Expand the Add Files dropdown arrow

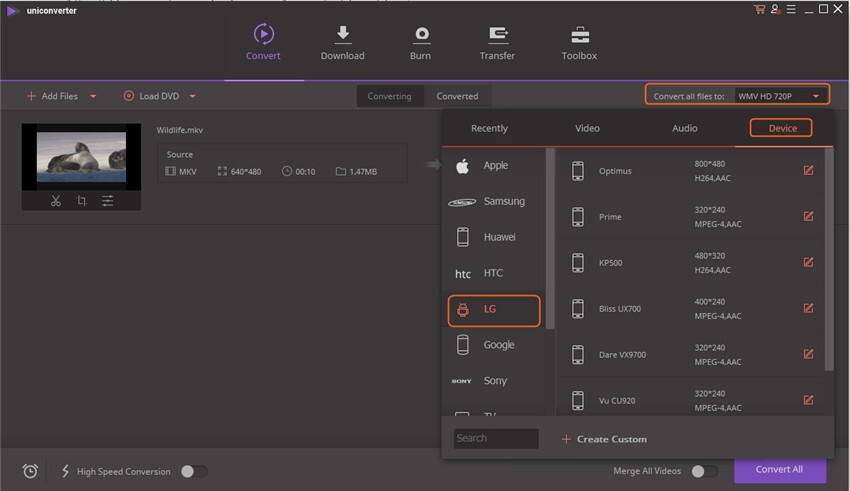[x=93, y=96]
